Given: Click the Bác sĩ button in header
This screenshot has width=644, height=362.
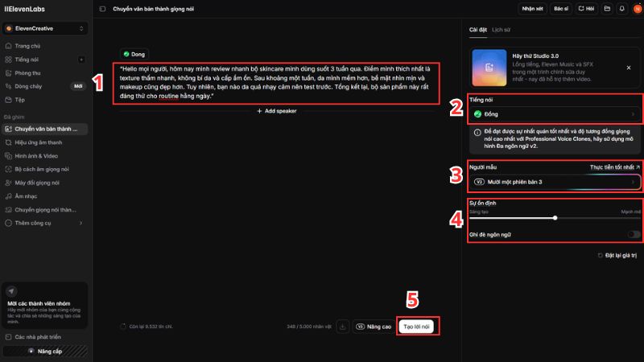Looking at the screenshot, I should [560, 9].
